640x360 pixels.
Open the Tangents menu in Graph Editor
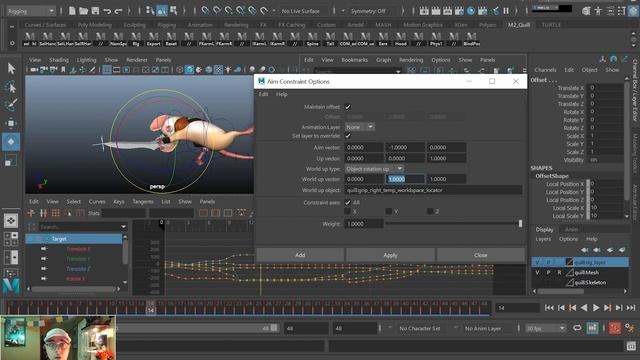[x=143, y=202]
